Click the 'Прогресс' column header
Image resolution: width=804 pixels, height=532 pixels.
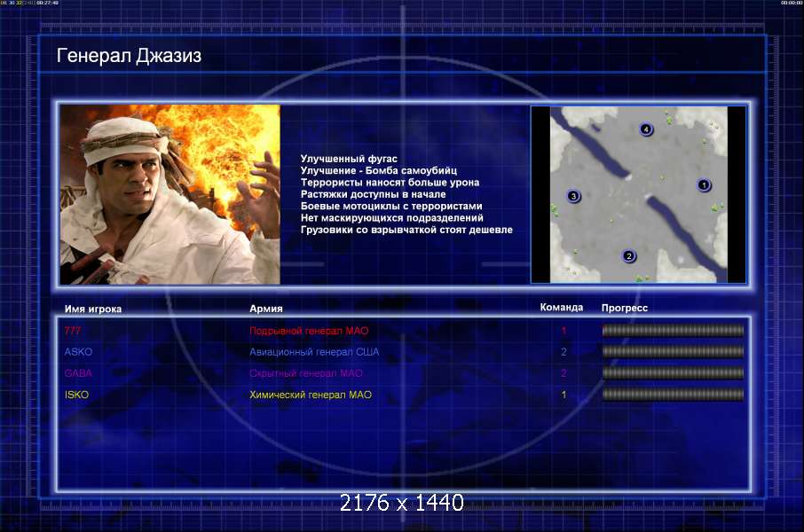coord(625,308)
